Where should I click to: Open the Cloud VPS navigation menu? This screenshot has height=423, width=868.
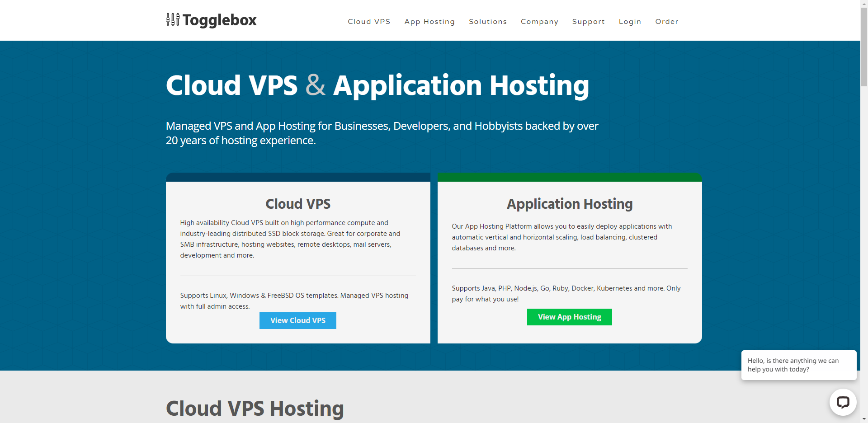369,22
